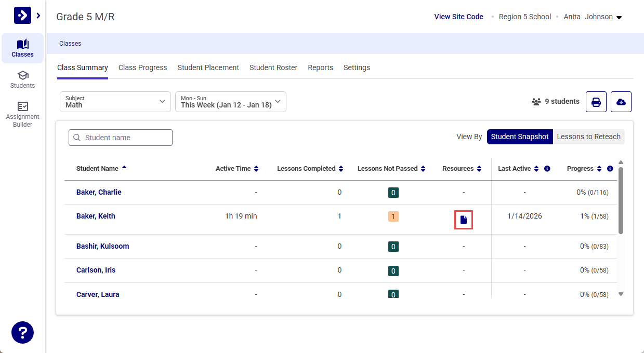The height and width of the screenshot is (353, 644).
Task: Expand the sidebar with the logo chevron
Action: coord(38,16)
